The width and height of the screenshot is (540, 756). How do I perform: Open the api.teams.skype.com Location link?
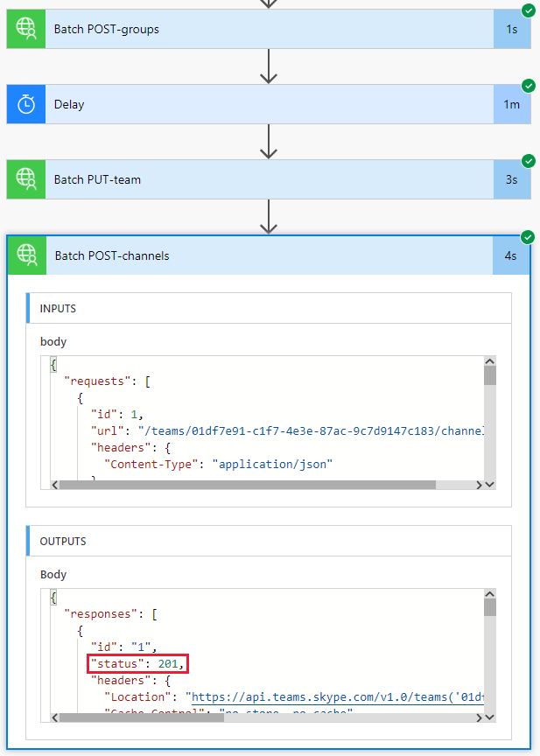click(x=338, y=697)
